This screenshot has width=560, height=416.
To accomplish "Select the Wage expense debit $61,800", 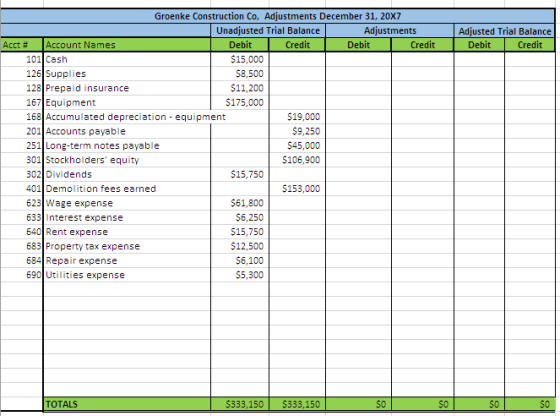I will [240, 203].
